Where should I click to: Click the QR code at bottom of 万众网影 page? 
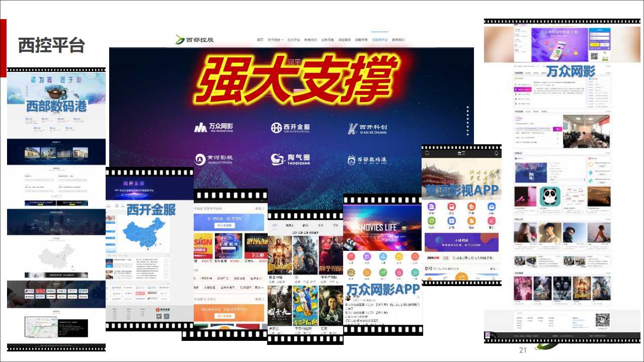[602, 320]
